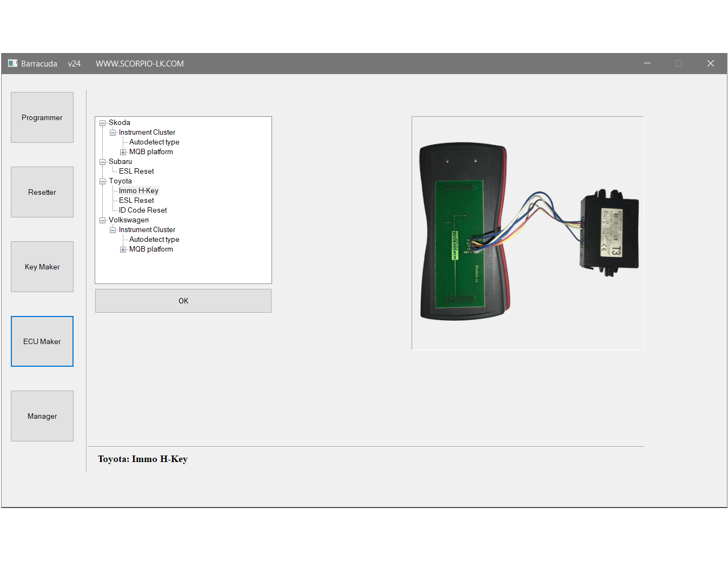
Task: Expand MQB platform under Volkswagen
Action: pyautogui.click(x=123, y=249)
